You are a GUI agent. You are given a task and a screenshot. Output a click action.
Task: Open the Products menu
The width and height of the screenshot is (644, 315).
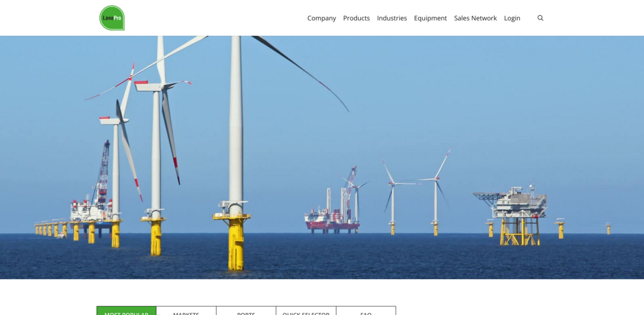(356, 18)
